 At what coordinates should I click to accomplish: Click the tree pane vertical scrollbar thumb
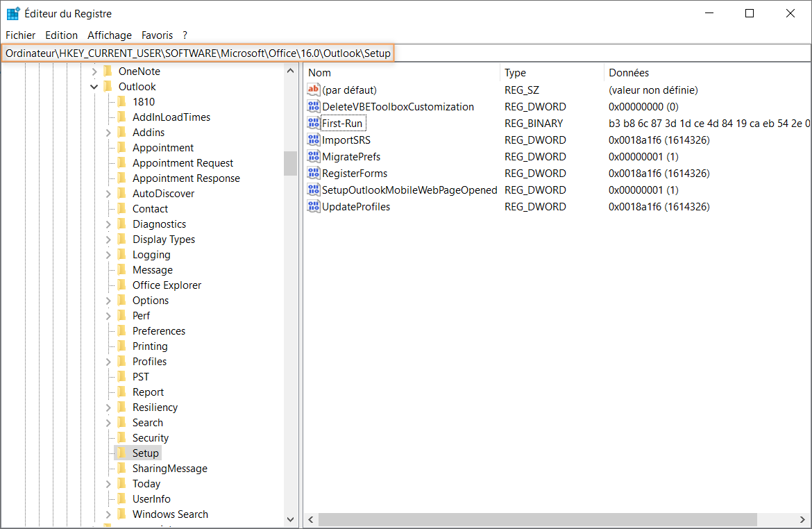[290, 163]
